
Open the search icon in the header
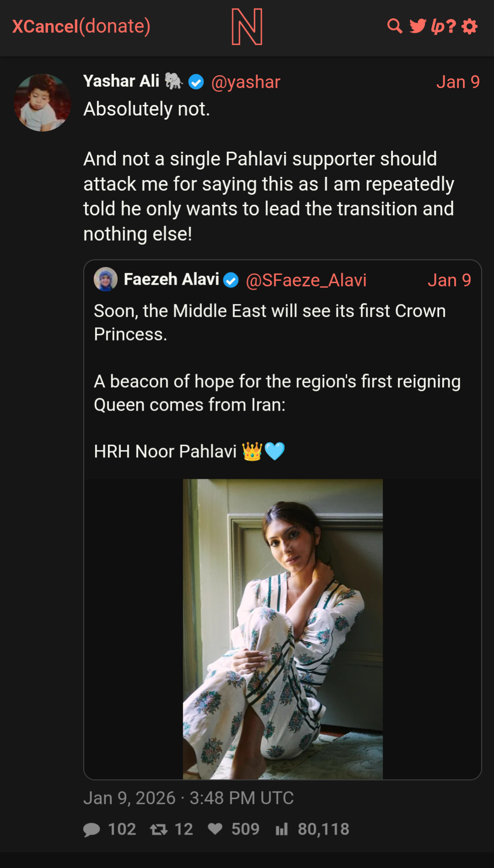[x=394, y=26]
